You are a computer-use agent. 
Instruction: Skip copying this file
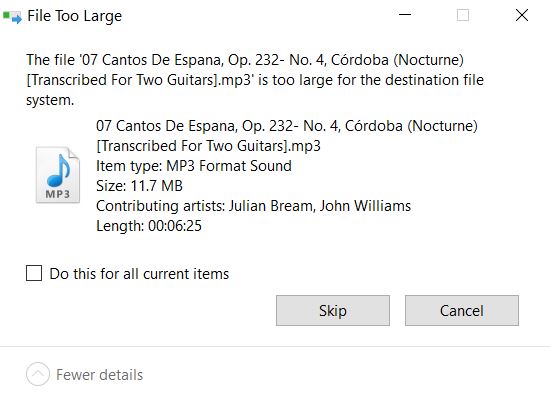333,310
